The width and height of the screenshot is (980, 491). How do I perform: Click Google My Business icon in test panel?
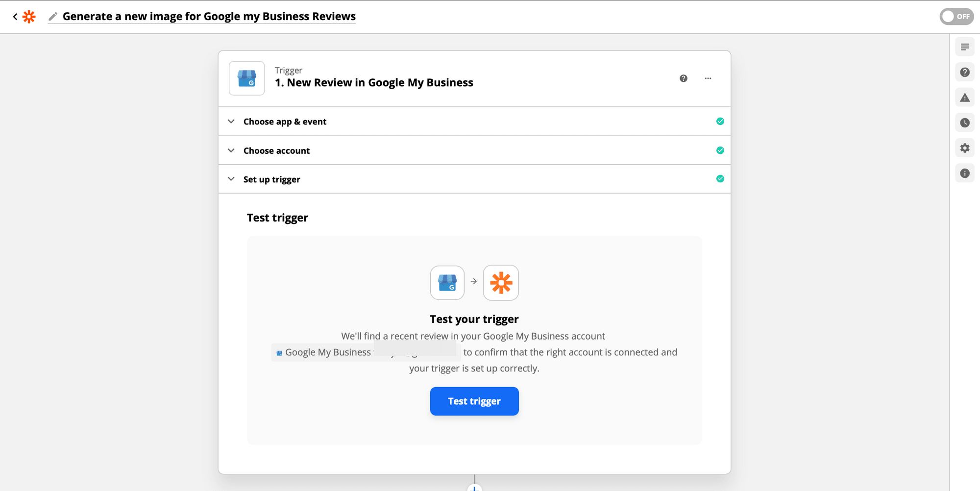point(447,283)
